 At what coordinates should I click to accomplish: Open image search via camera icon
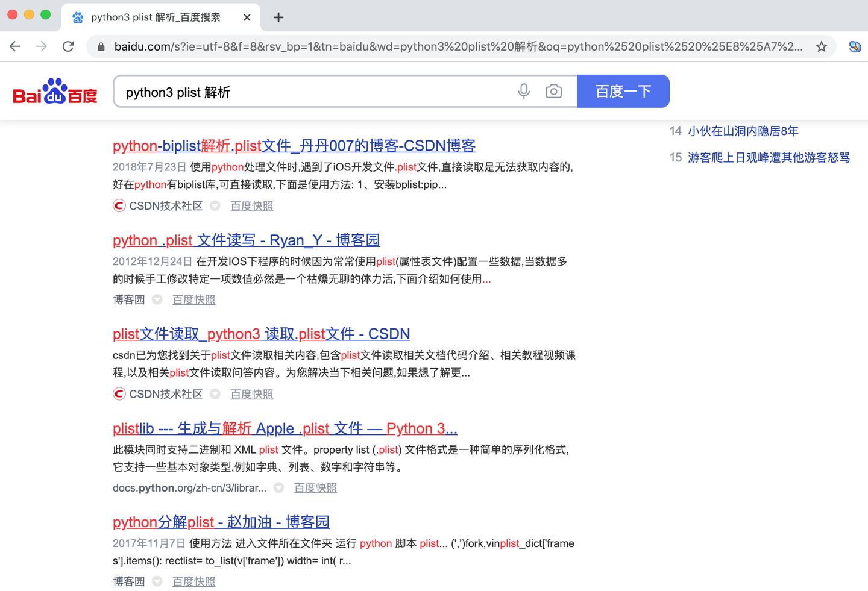[x=553, y=90]
